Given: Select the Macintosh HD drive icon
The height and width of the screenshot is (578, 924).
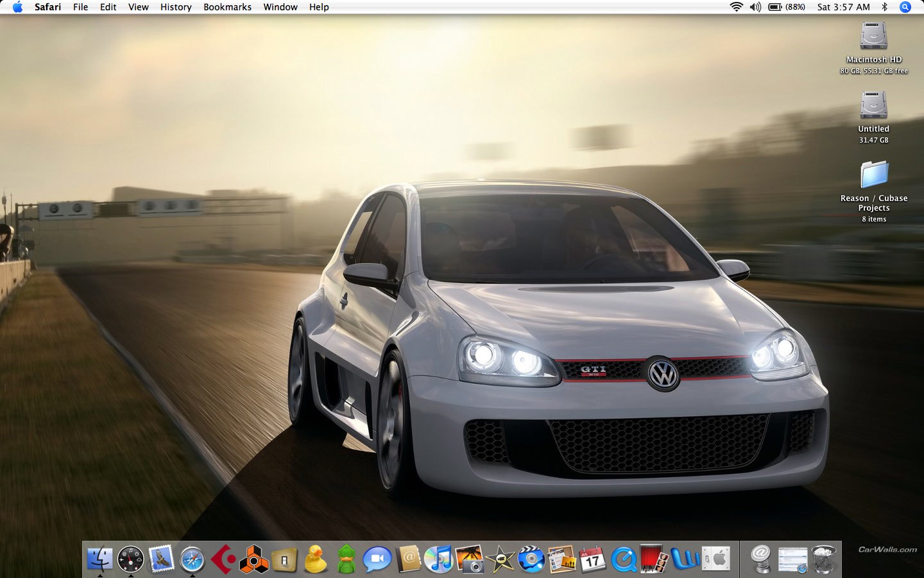Looking at the screenshot, I should coord(874,37).
